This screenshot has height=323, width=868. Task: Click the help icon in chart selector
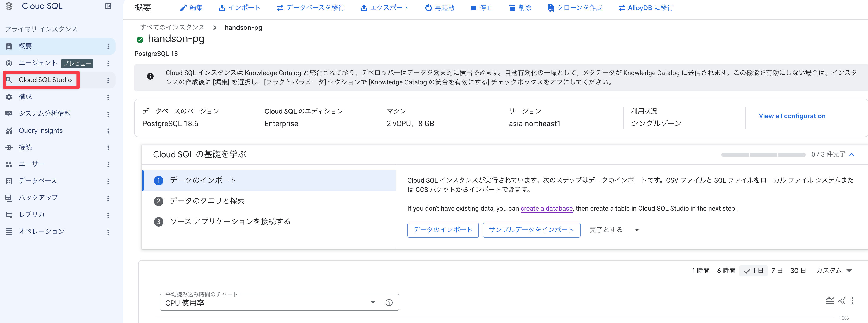389,302
